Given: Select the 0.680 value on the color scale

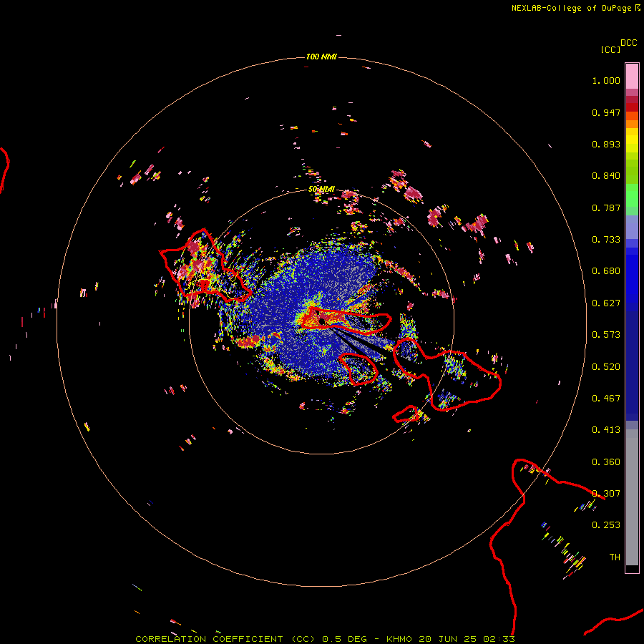Looking at the screenshot, I should 606,271.
